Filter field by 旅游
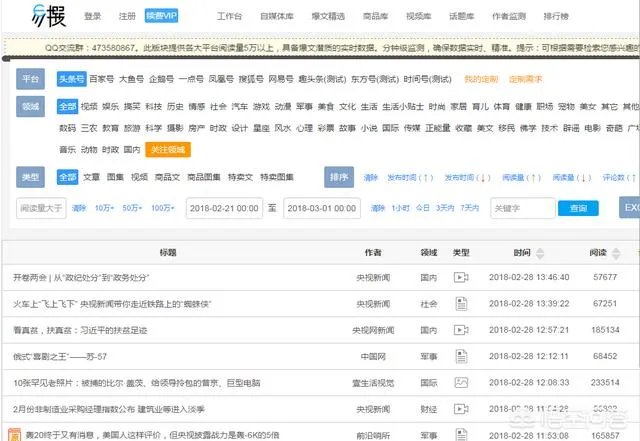The image size is (640, 441). coord(132,128)
